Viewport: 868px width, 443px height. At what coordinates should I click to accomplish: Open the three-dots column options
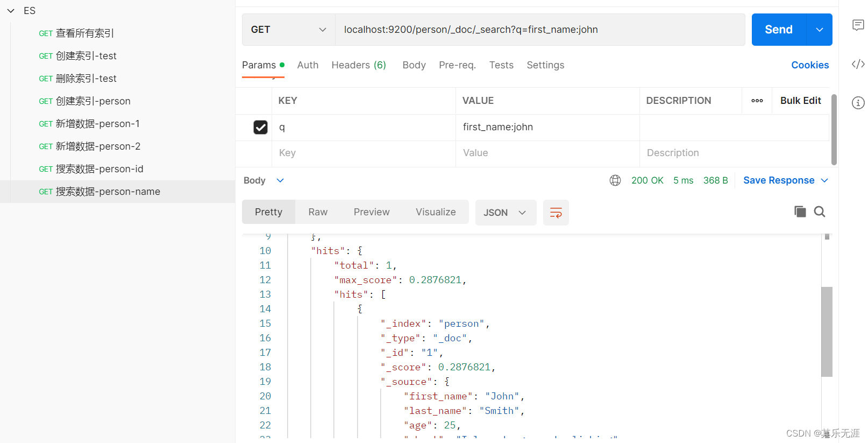[x=757, y=101]
